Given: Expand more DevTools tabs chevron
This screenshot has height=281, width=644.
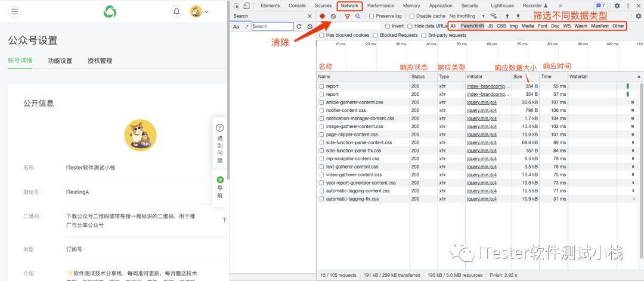Looking at the screenshot, I should pos(560,6).
